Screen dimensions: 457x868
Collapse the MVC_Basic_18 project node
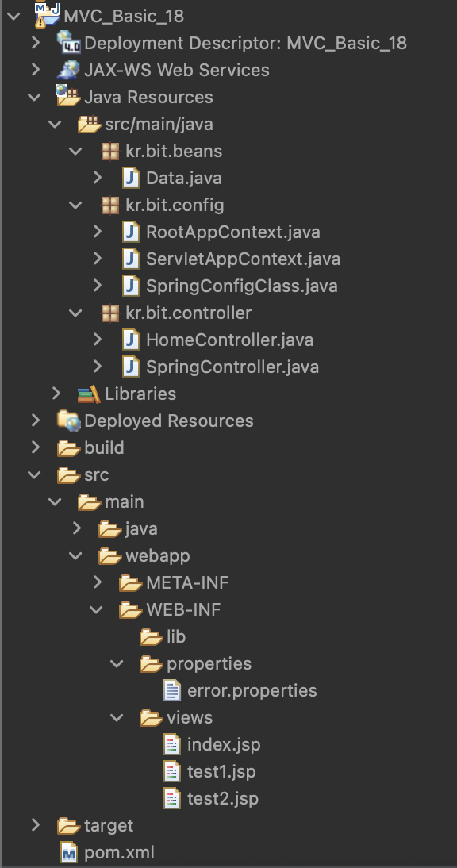(13, 16)
